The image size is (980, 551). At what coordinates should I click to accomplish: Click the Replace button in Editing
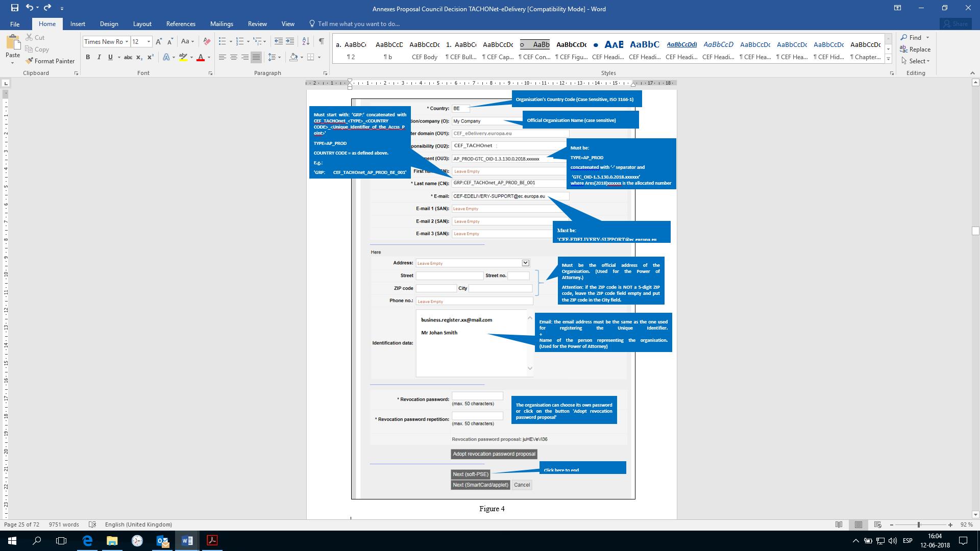coord(915,49)
